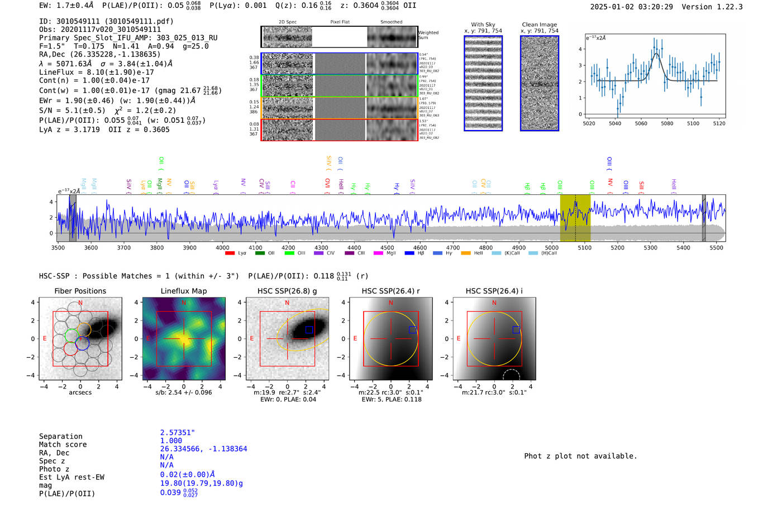Click the S/N = 5.1(±0.5) value
This screenshot has width=782, height=532.
[x=72, y=111]
